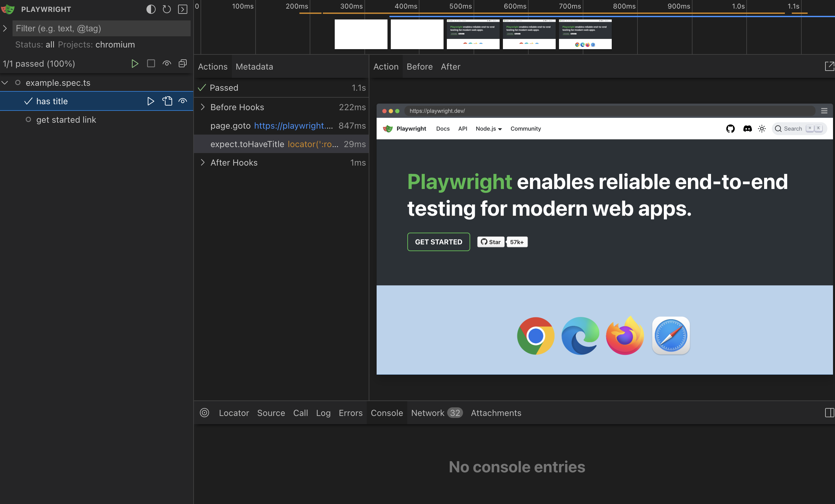Click the GET STARTED button on the page
835x504 pixels.
pos(438,242)
